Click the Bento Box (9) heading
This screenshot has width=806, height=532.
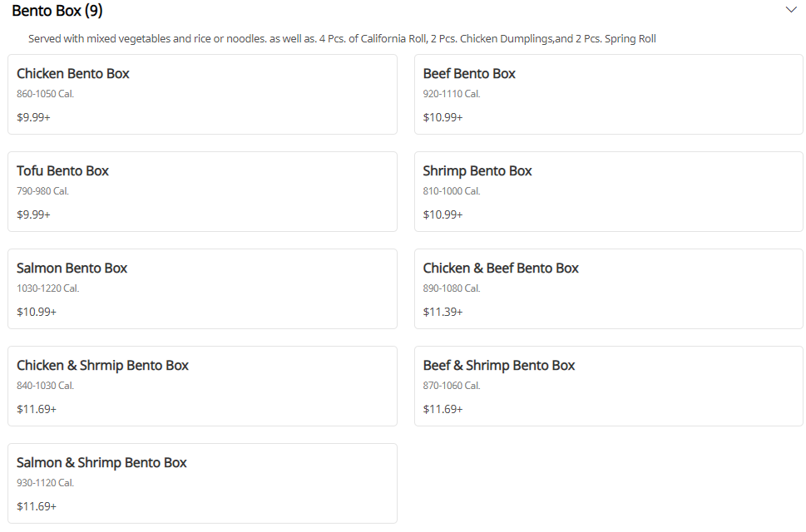[57, 11]
